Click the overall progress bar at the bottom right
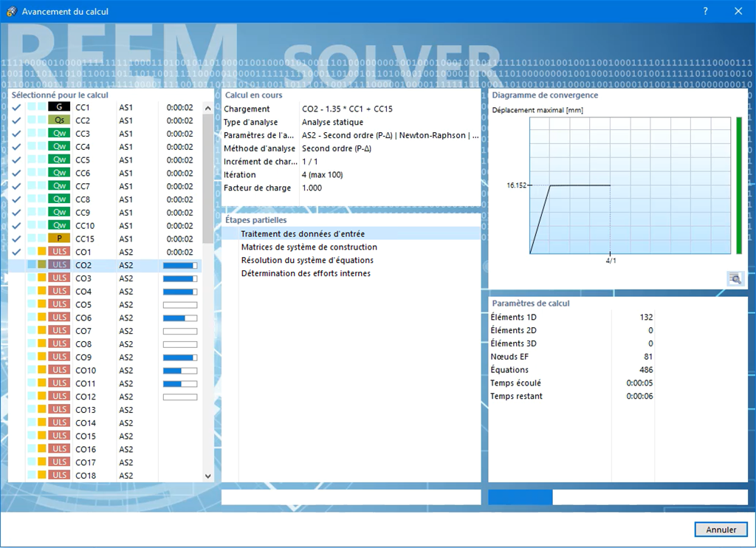The height and width of the screenshot is (548, 756). tap(618, 497)
